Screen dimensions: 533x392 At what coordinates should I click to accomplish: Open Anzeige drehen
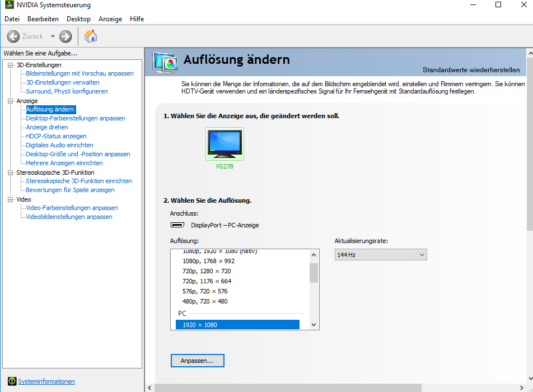point(47,127)
